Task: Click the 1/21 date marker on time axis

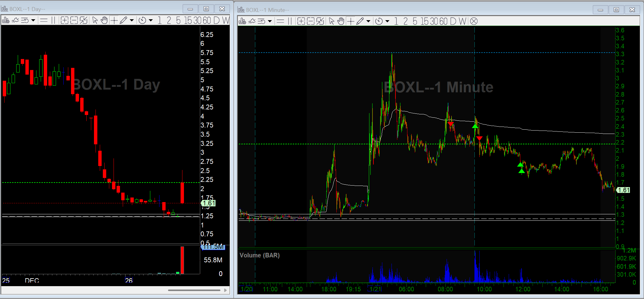Action: (x=375, y=289)
